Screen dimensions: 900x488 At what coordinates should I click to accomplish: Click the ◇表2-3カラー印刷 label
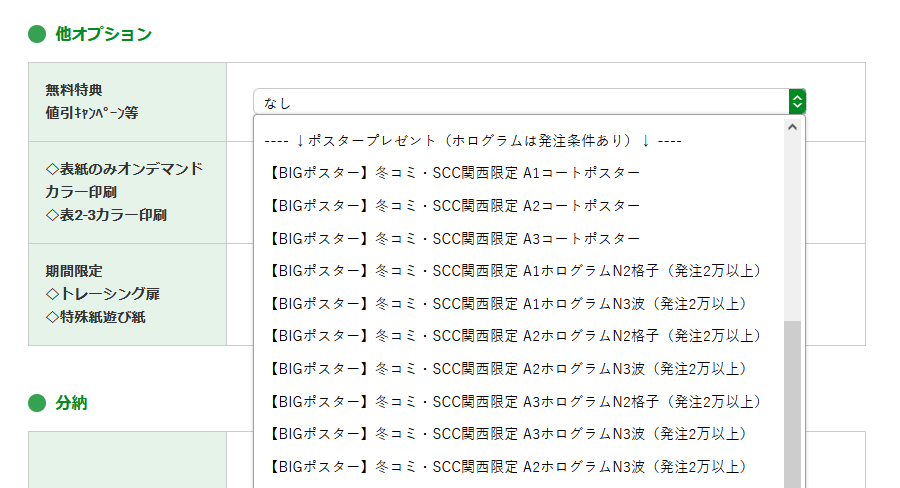(x=106, y=215)
